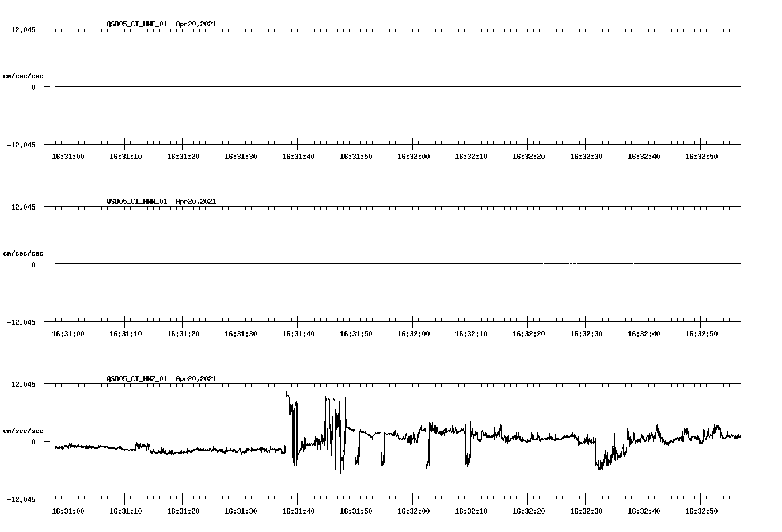Select the 16:32:00 tick below the HNN plot

pyautogui.click(x=412, y=332)
